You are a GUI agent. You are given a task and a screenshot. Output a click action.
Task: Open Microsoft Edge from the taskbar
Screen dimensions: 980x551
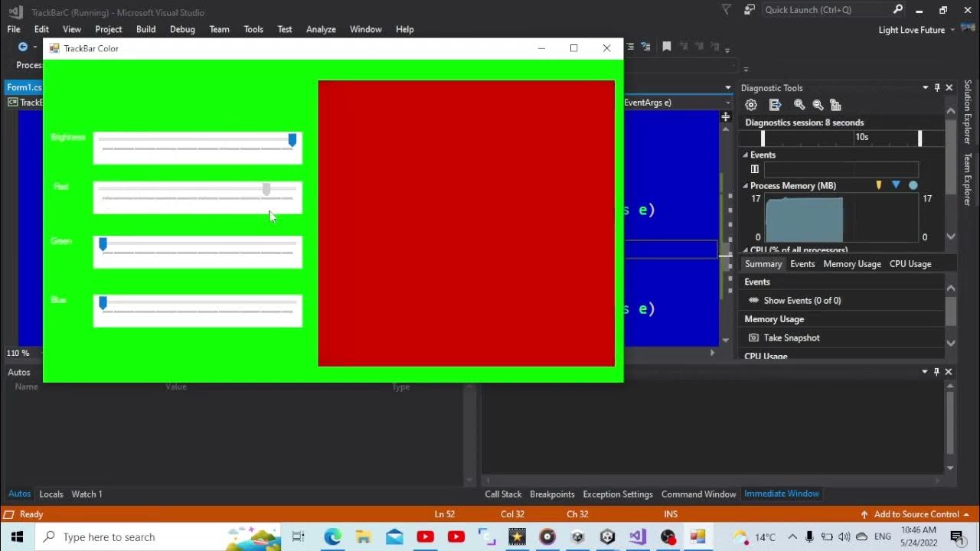332,536
